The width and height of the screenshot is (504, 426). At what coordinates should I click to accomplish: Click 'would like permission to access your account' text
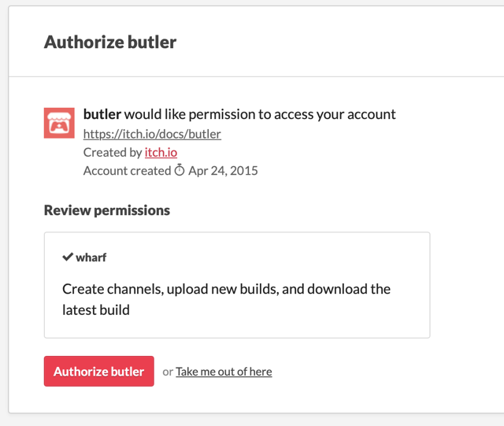(x=260, y=114)
